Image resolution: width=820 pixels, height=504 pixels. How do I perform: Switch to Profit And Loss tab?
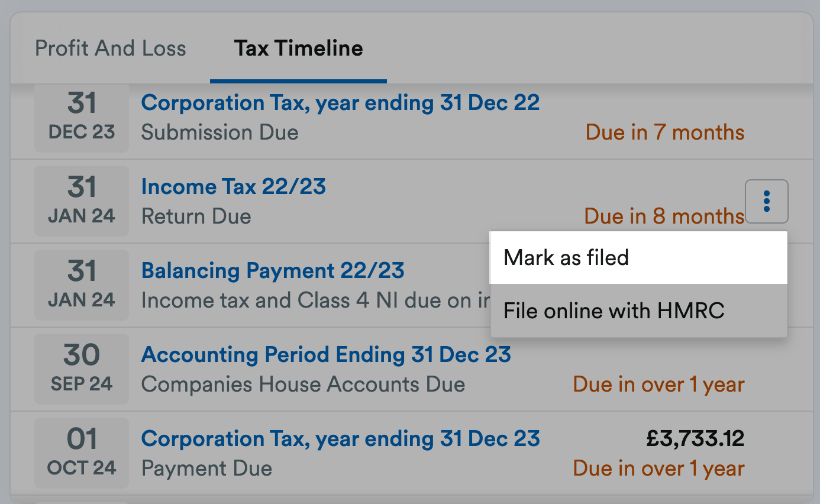111,48
